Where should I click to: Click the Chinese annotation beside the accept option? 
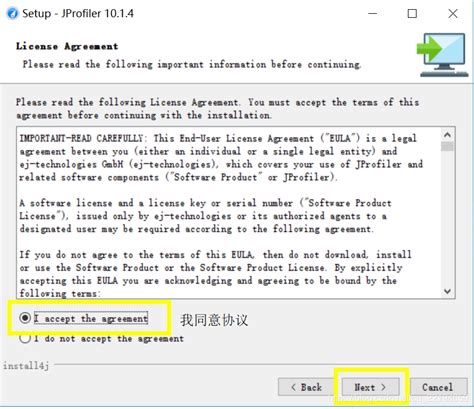(x=214, y=320)
